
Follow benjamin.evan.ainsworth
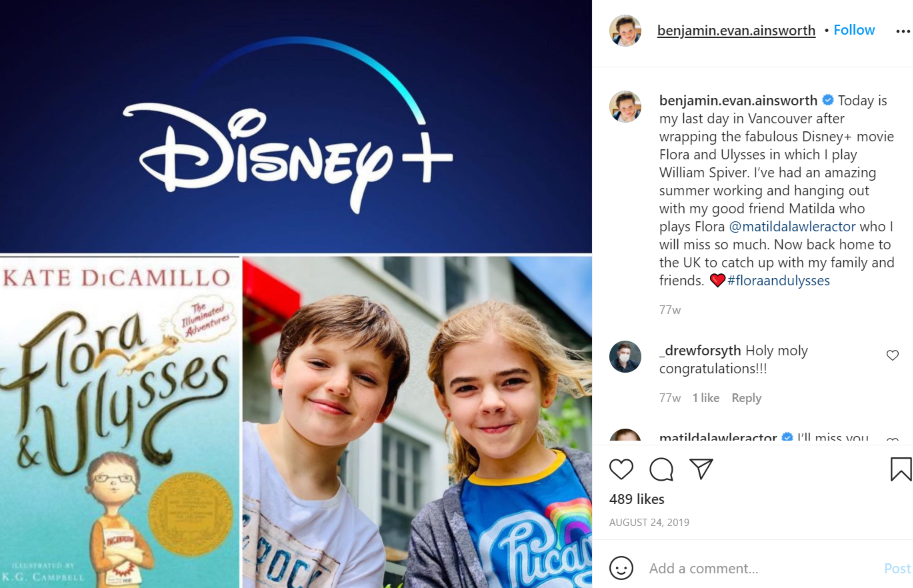(x=854, y=30)
